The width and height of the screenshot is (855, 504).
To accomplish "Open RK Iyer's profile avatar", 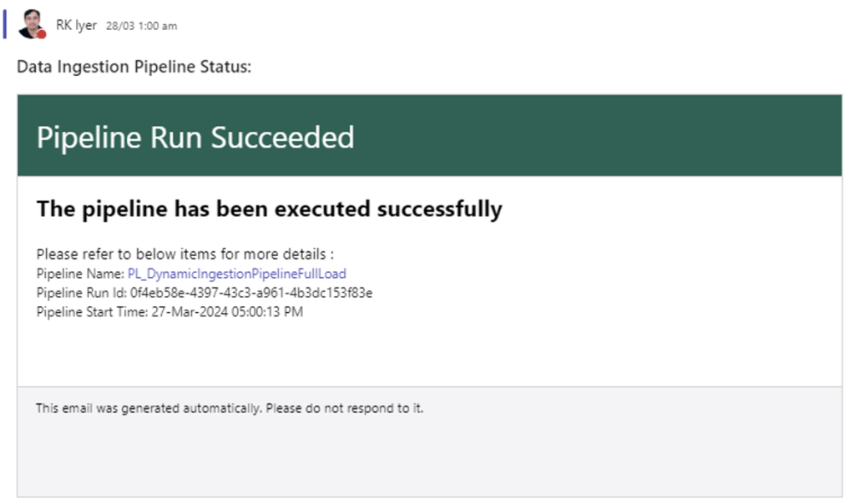I will (32, 24).
